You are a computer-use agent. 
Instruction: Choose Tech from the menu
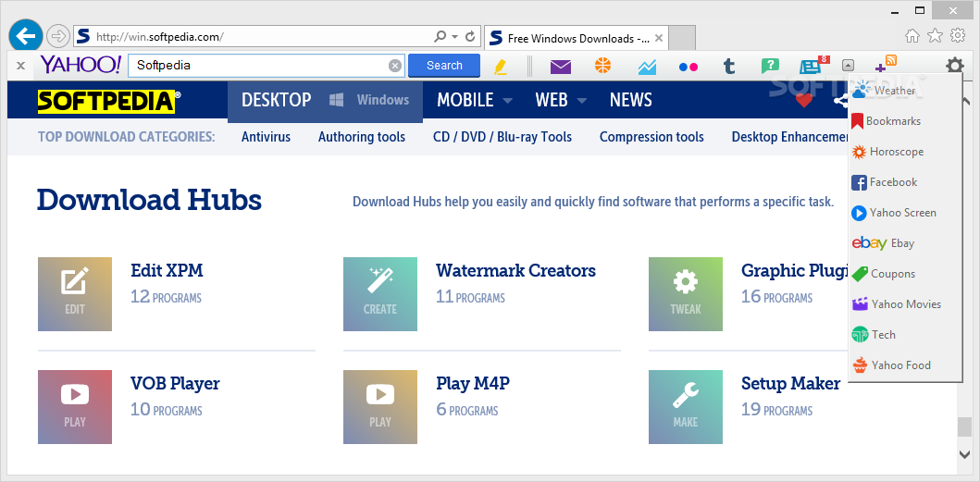coord(904,335)
